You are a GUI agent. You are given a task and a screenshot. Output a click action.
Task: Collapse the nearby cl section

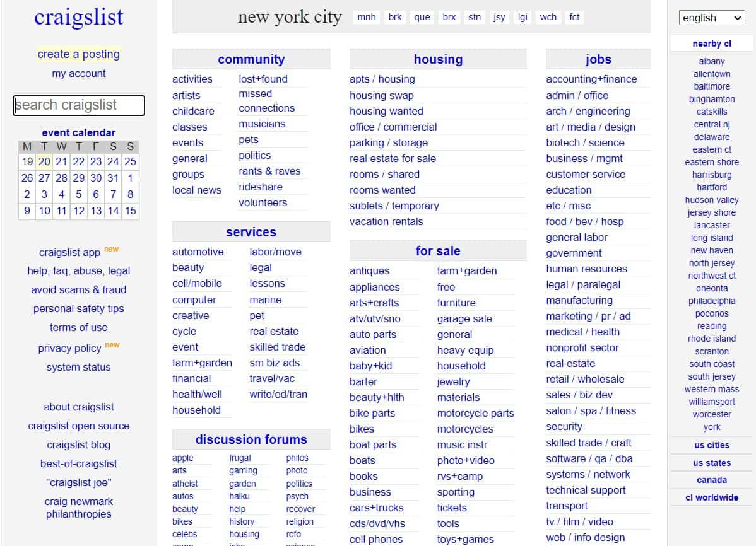(712, 44)
